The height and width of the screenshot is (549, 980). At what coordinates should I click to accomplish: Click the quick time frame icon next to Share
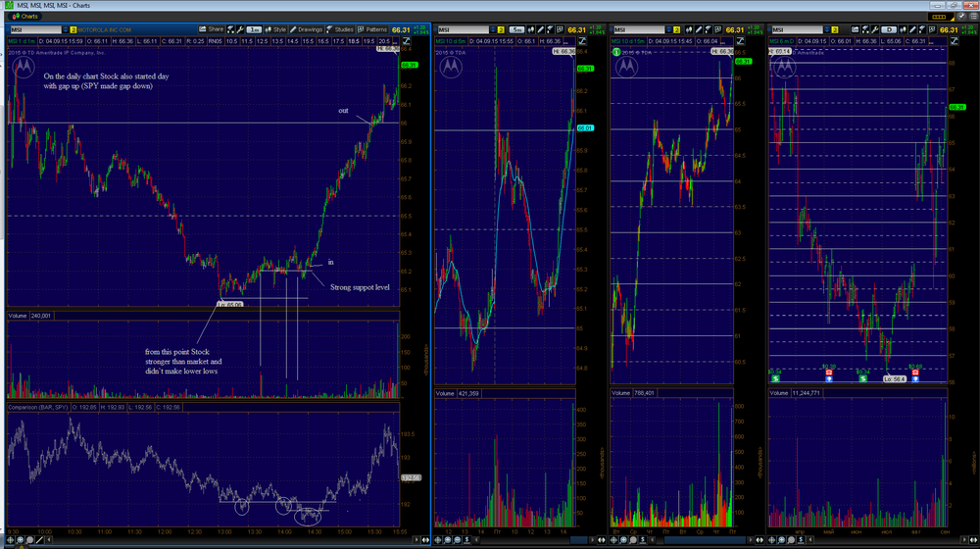point(230,29)
